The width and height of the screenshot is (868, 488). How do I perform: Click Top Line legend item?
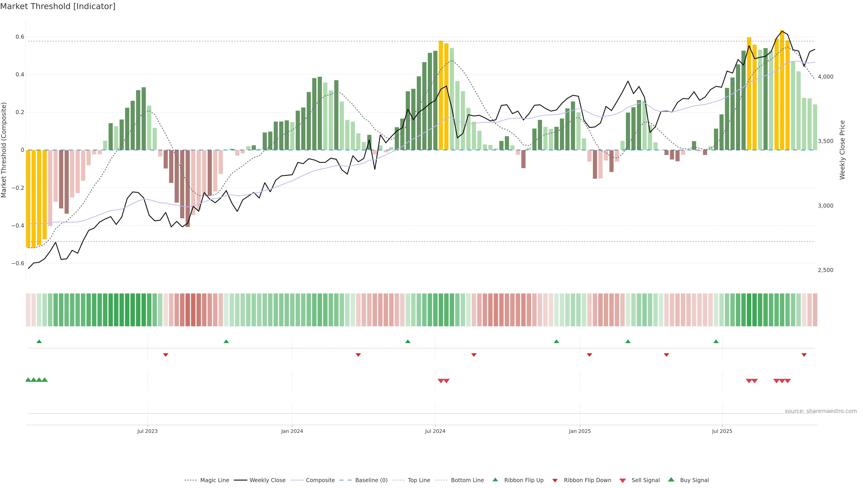[x=419, y=480]
